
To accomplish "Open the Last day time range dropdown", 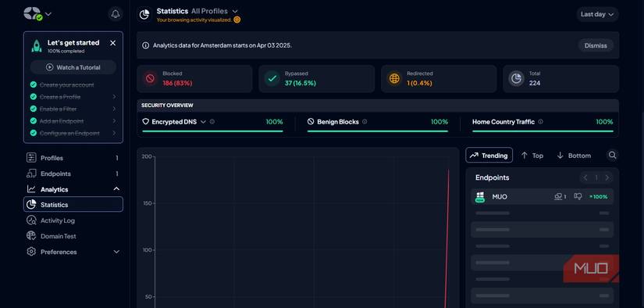I will (597, 14).
